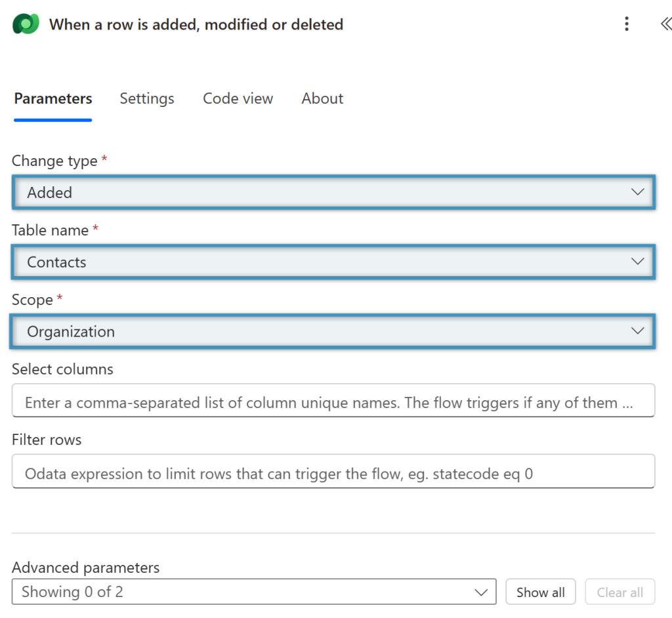This screenshot has width=672, height=618.
Task: Click the Scope dropdown chevron
Action: [x=637, y=331]
